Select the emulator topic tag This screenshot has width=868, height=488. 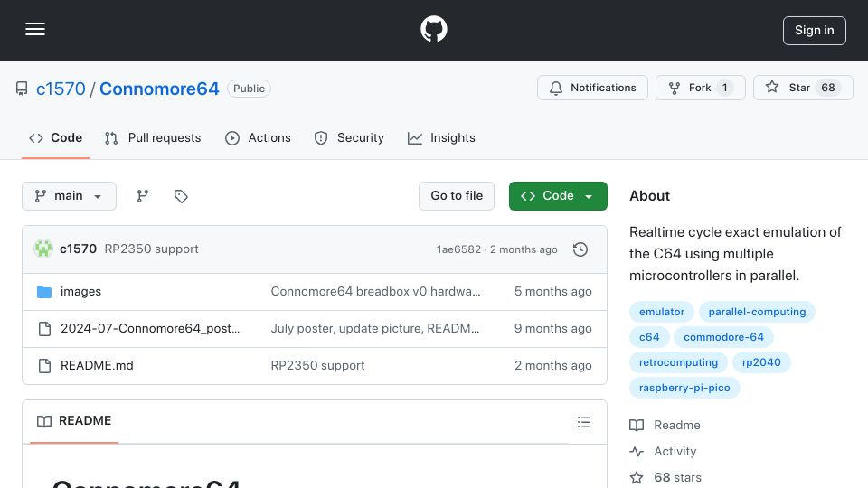coord(662,312)
